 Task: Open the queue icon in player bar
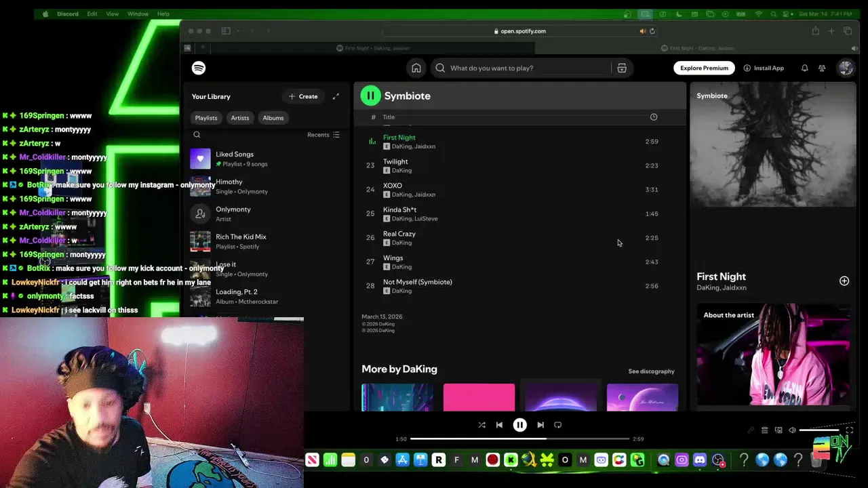(764, 430)
